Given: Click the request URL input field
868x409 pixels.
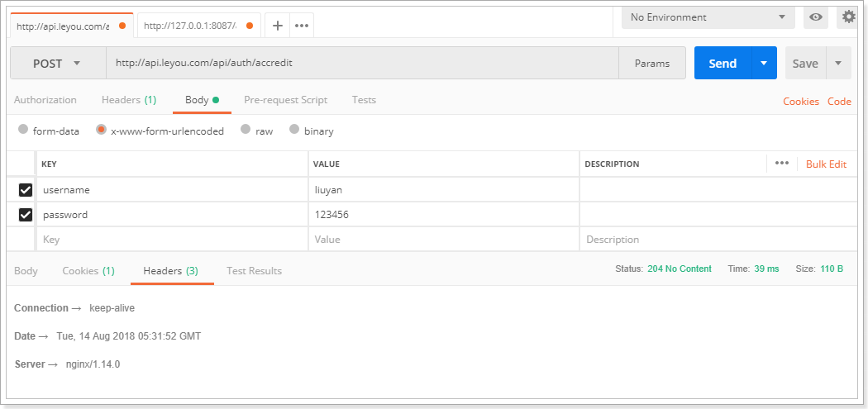Looking at the screenshot, I should point(363,63).
